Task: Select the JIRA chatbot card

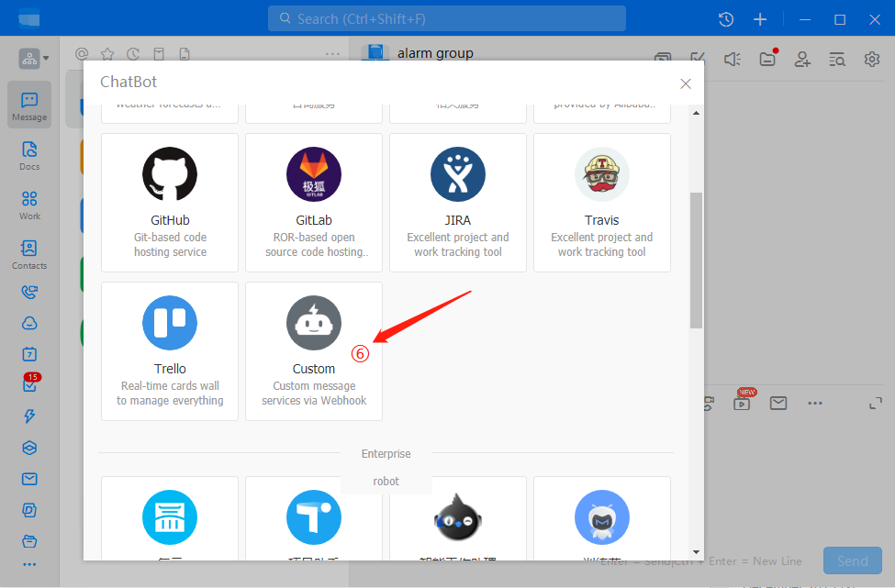Action: (x=458, y=202)
